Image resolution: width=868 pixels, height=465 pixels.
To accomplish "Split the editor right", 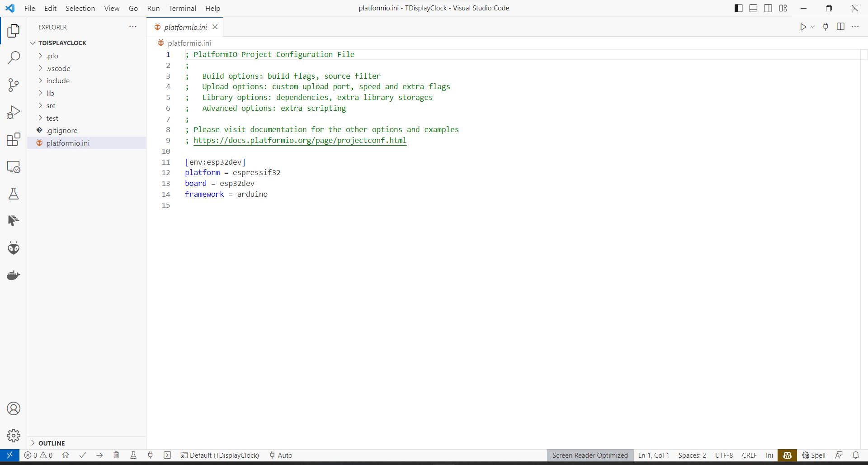I will 840,27.
